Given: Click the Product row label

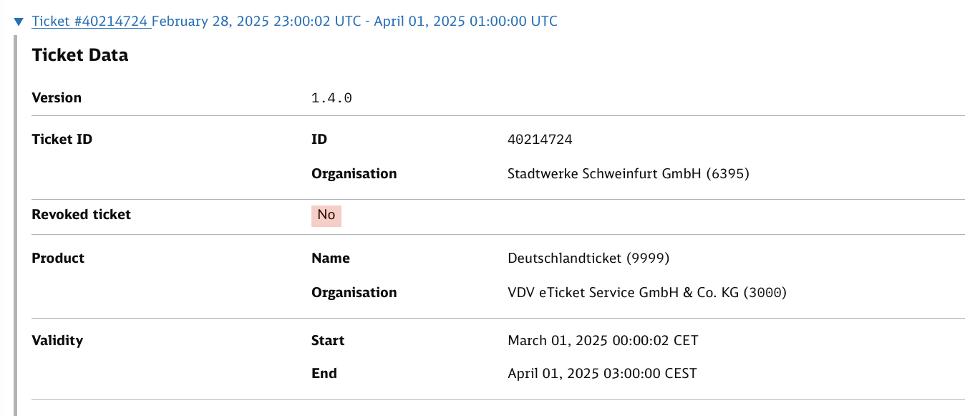Looking at the screenshot, I should pos(58,258).
